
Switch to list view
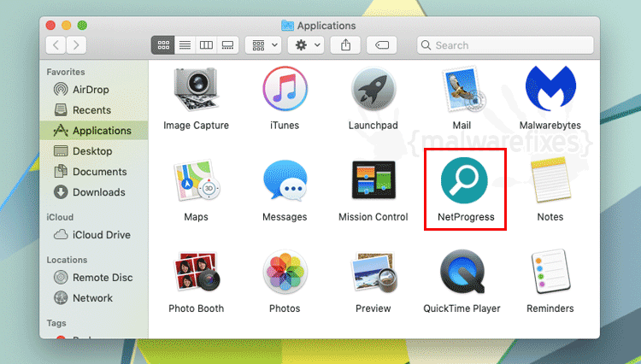tap(185, 45)
